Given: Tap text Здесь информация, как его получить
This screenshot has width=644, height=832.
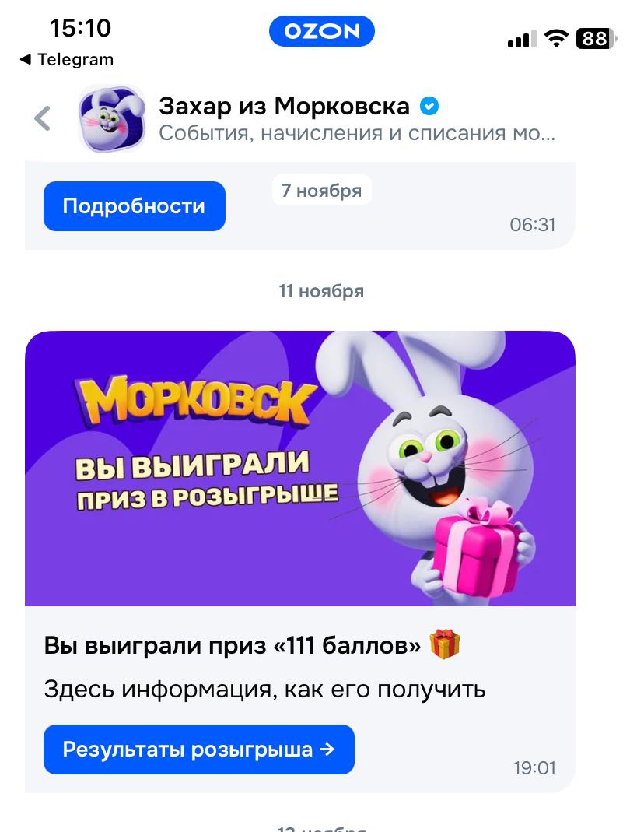Looking at the screenshot, I should tap(264, 690).
